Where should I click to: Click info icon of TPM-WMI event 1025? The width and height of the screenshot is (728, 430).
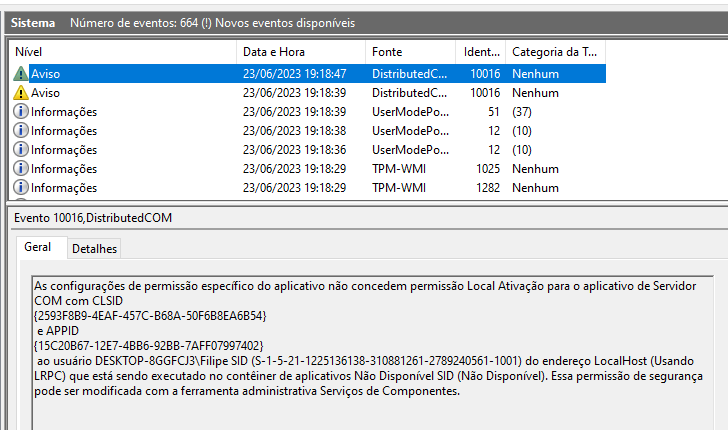(x=20, y=169)
